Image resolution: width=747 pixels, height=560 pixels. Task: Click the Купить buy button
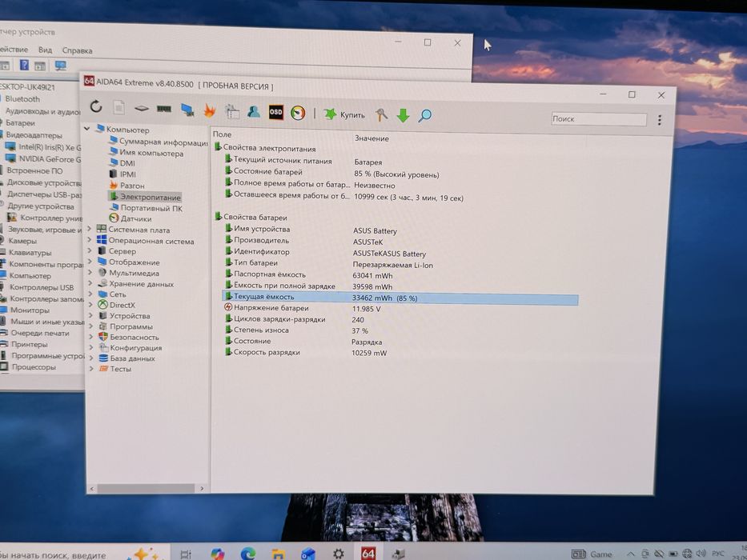click(x=344, y=114)
